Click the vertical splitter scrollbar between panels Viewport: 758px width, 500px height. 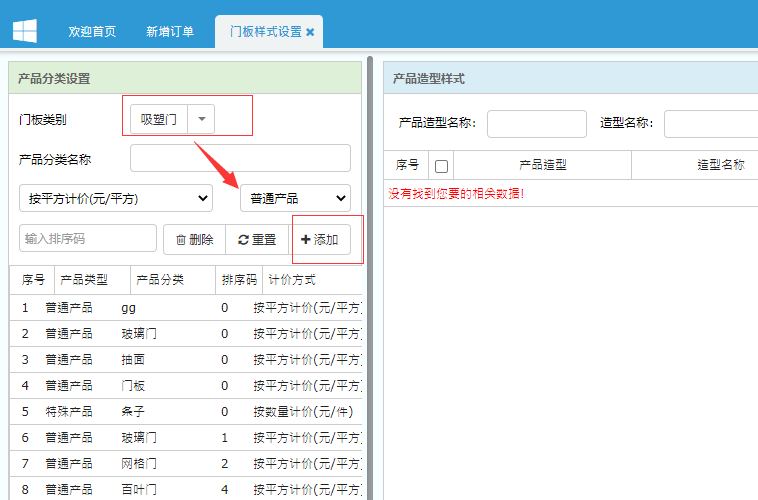click(x=370, y=278)
